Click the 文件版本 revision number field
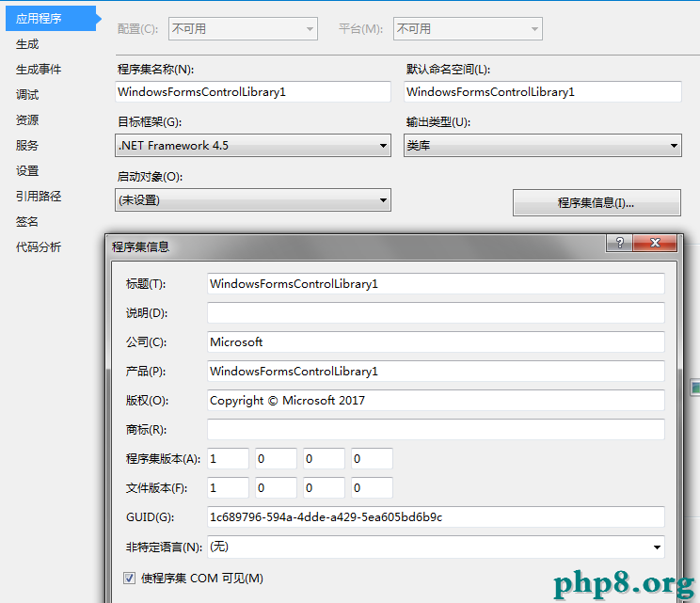This screenshot has width=700, height=603. coord(372,488)
